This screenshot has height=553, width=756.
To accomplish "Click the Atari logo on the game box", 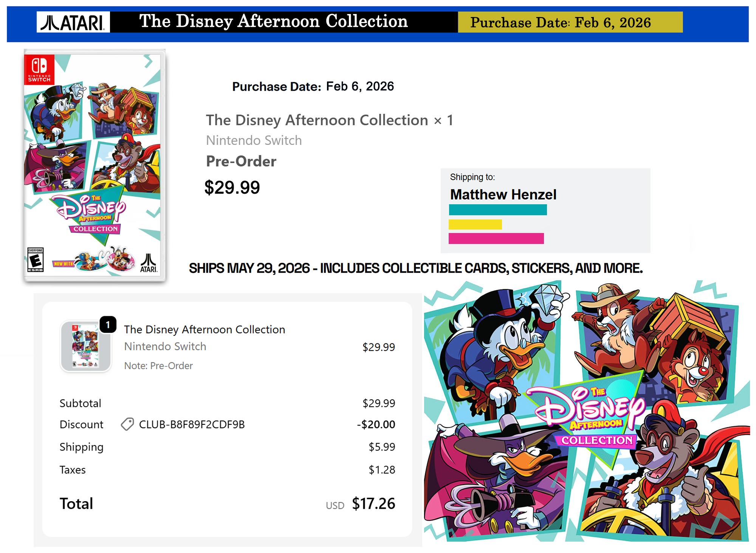I will click(x=149, y=263).
